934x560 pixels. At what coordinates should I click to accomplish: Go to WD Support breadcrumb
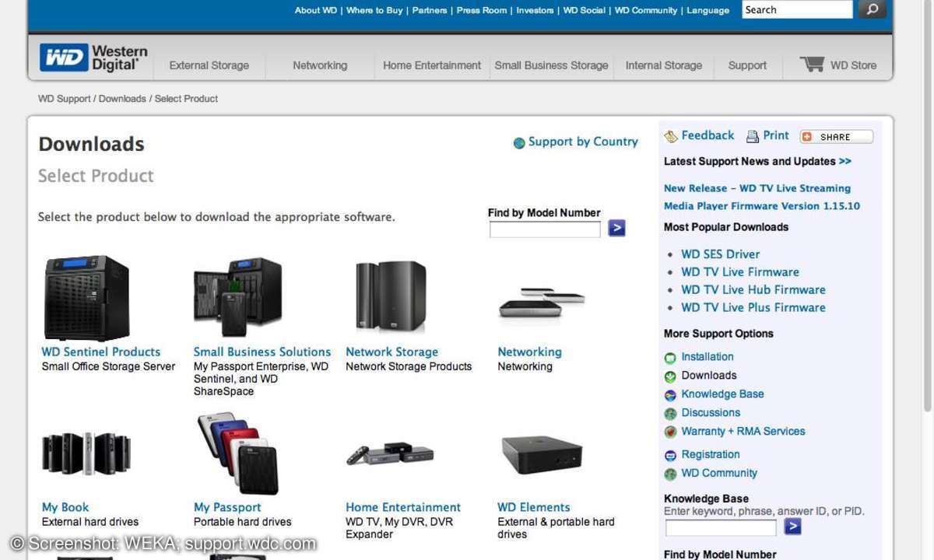click(65, 99)
